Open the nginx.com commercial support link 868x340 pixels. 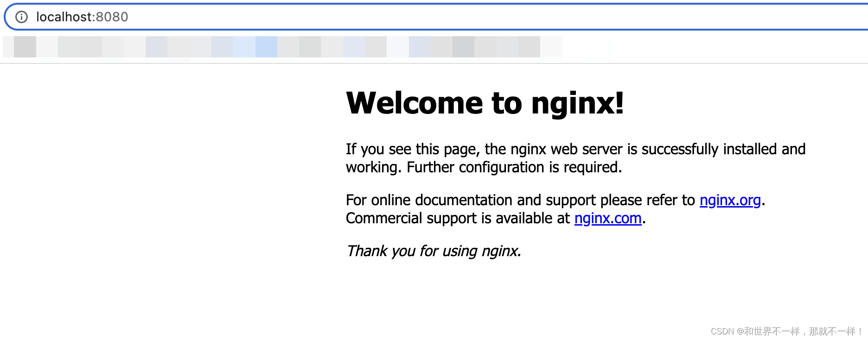(608, 218)
